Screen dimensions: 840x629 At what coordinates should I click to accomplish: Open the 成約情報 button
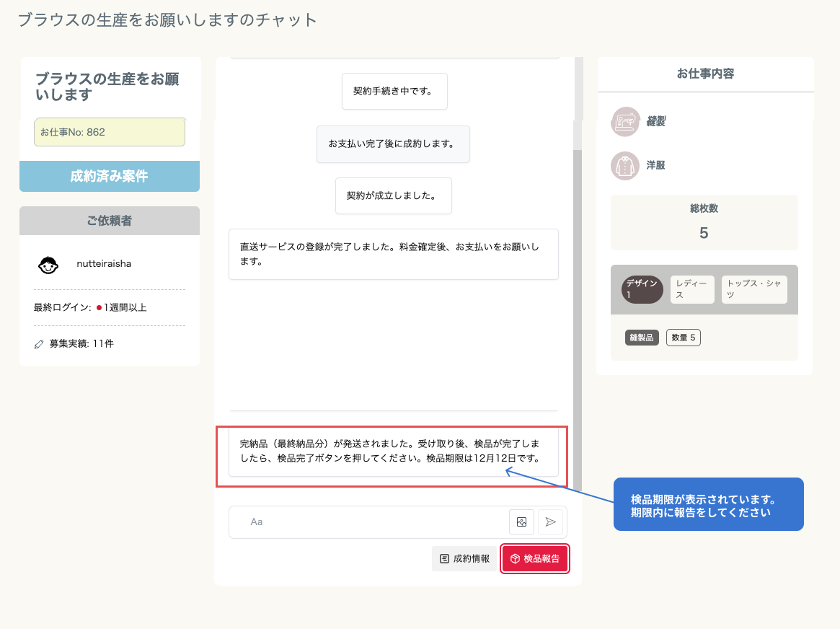pos(464,558)
